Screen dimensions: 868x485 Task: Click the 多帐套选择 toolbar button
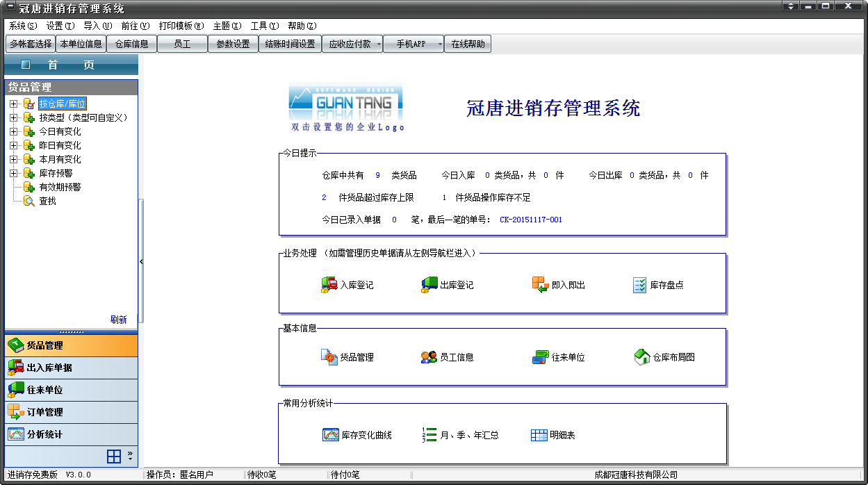31,44
